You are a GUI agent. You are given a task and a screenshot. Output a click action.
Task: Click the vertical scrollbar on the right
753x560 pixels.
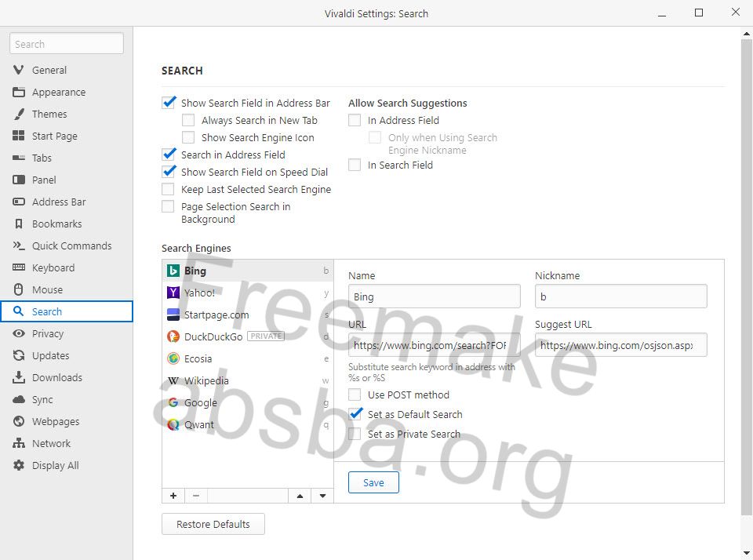[746, 276]
